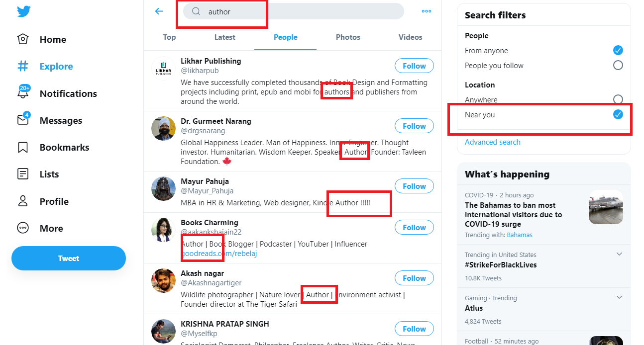
Task: Follow Likhar Publishing
Action: click(x=414, y=66)
